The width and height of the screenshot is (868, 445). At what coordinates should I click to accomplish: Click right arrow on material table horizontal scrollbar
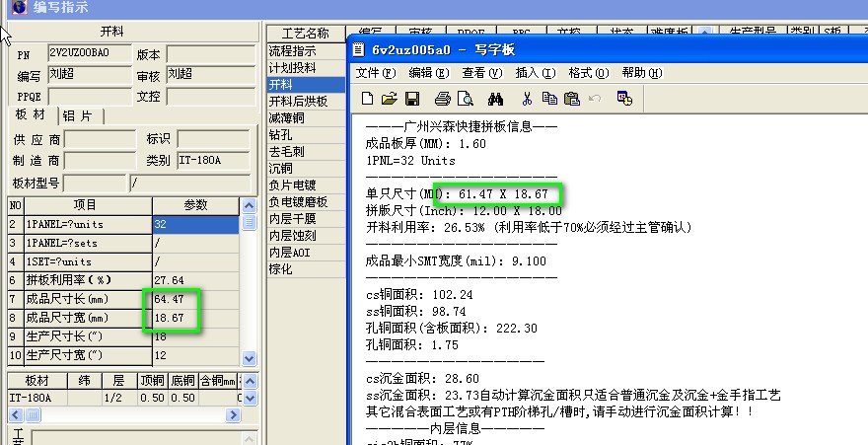(x=234, y=414)
